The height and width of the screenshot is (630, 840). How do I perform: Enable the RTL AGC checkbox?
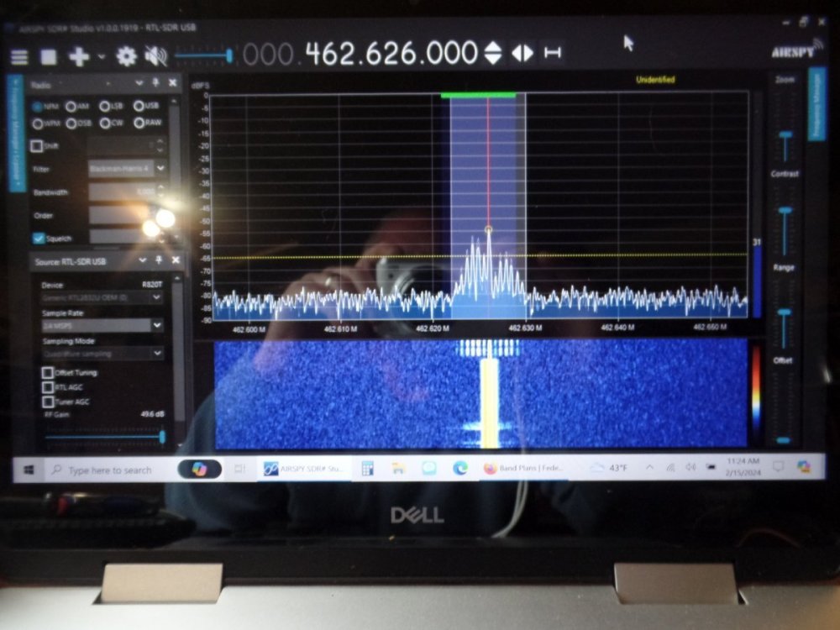click(x=48, y=387)
